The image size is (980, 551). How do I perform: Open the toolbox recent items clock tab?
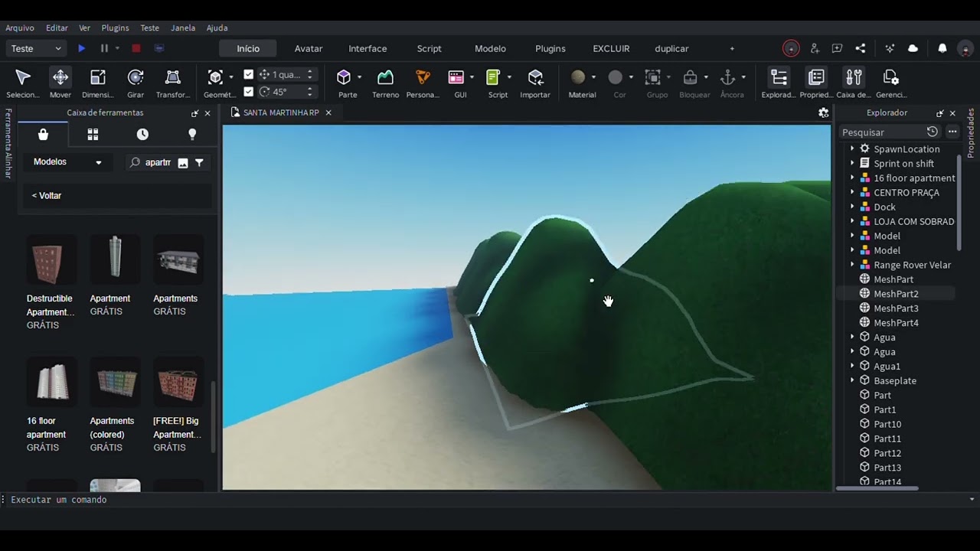[142, 135]
